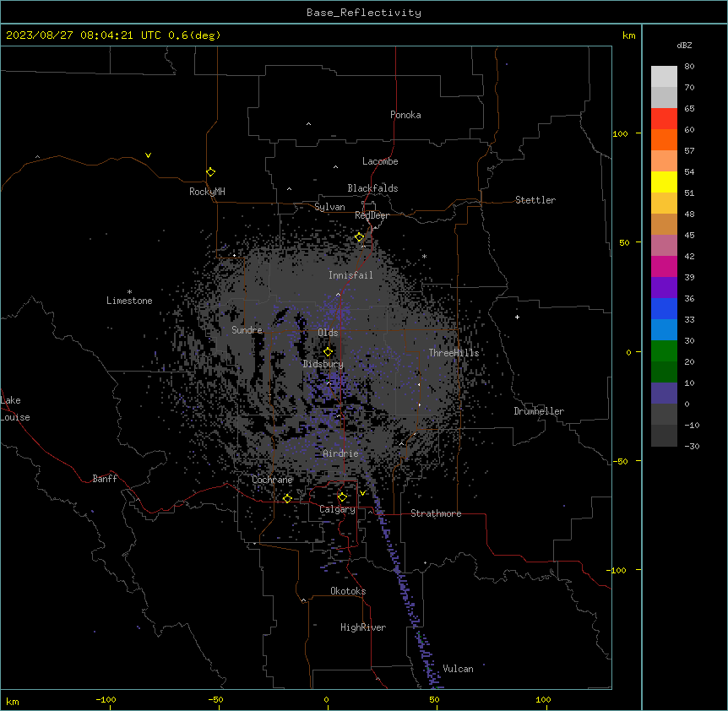Click the yellow diamond marker above Calgary label
The height and width of the screenshot is (711, 728).
point(342,497)
